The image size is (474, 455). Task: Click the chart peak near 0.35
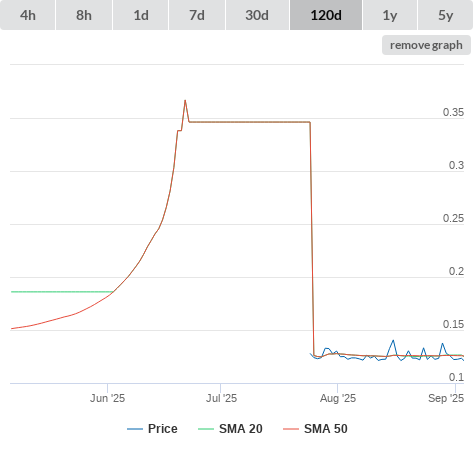tap(185, 100)
